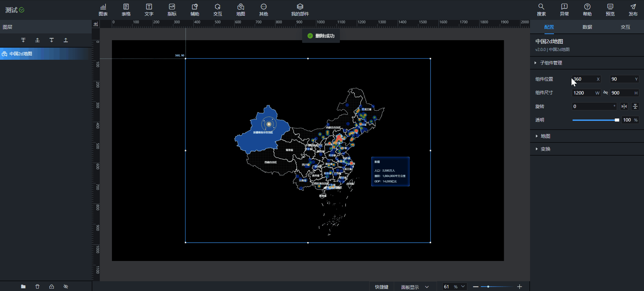Expand the 子组件管理 section

click(551, 63)
